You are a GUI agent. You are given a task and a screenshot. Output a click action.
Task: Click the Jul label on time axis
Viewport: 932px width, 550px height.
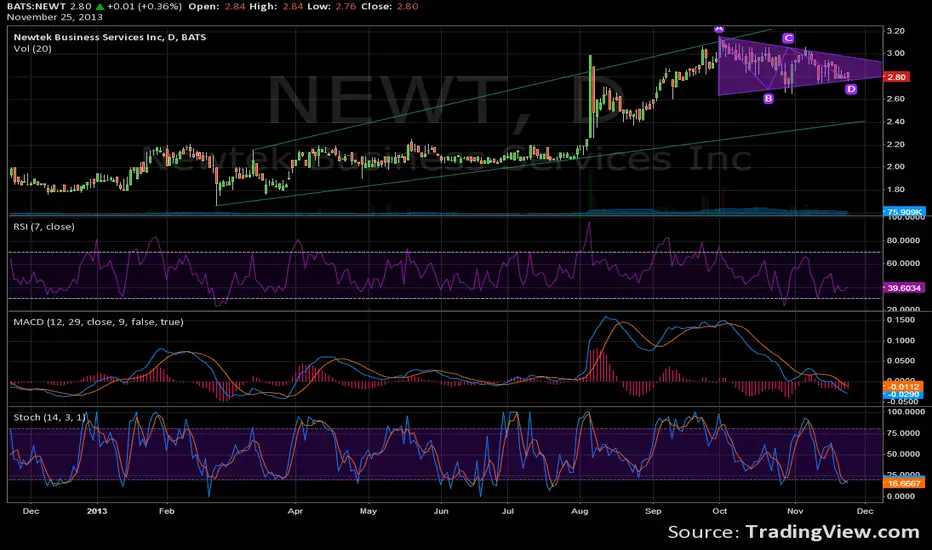[x=508, y=511]
